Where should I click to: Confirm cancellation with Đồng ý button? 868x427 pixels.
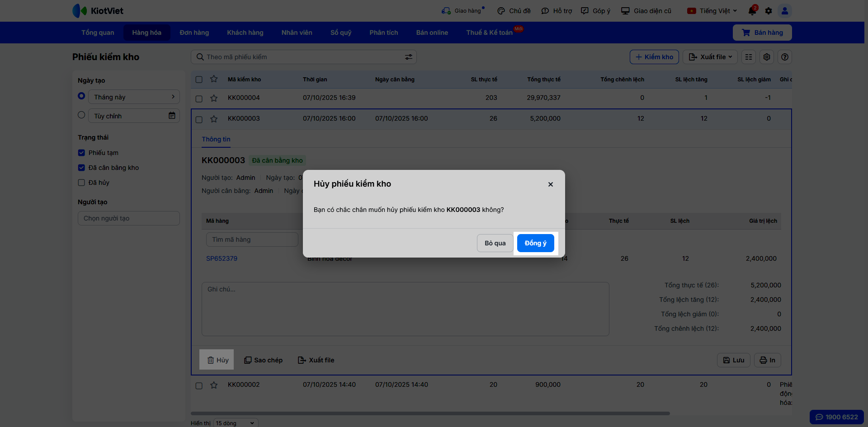pos(535,243)
